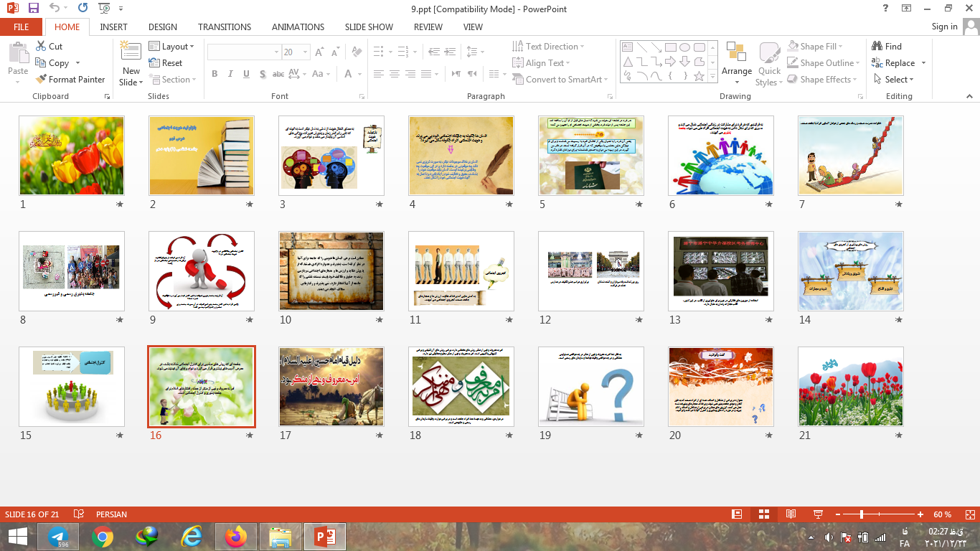Image resolution: width=980 pixels, height=551 pixels.
Task: Click the Format Painter tool
Action: point(70,80)
